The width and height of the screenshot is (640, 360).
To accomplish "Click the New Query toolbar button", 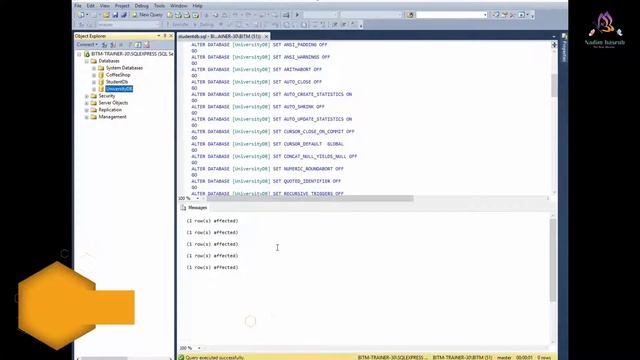I will 147,15.
